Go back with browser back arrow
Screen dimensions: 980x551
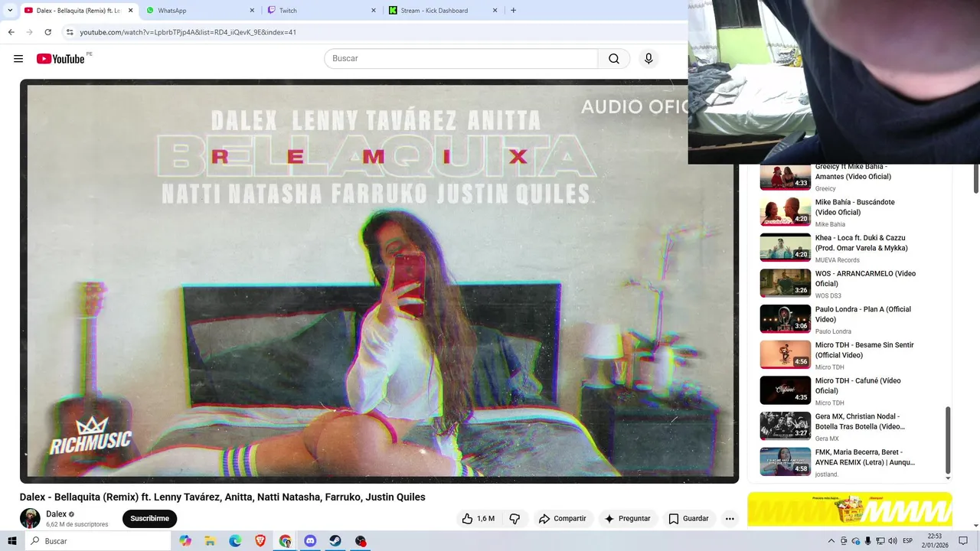pyautogui.click(x=11, y=32)
